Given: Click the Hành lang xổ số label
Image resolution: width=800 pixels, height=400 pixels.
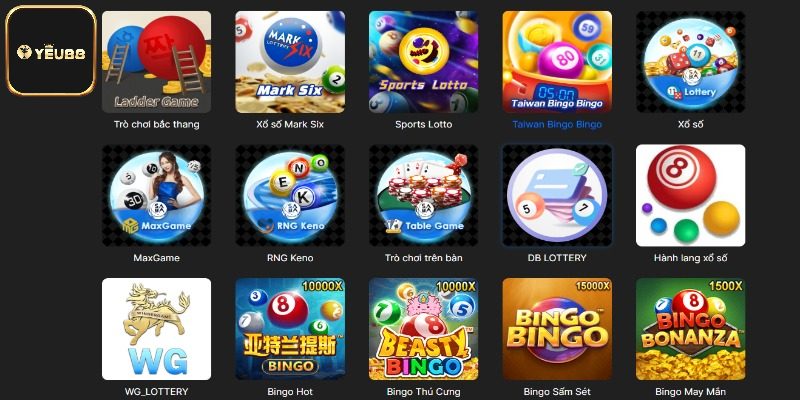Looking at the screenshot, I should pos(691,258).
